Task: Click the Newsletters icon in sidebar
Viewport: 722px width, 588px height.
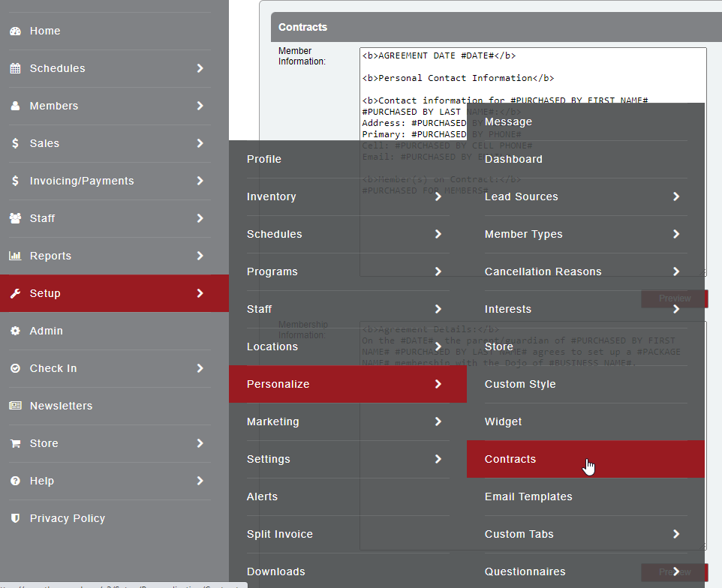Action: pos(15,406)
